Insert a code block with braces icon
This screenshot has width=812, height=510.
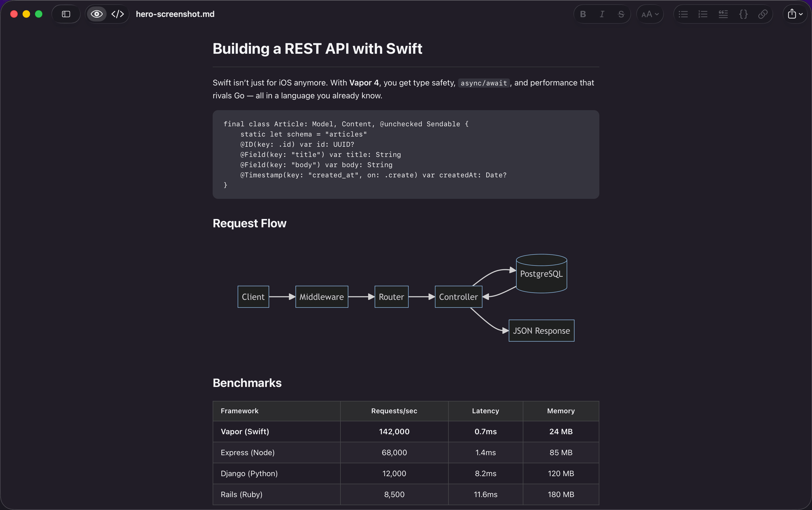(x=743, y=14)
